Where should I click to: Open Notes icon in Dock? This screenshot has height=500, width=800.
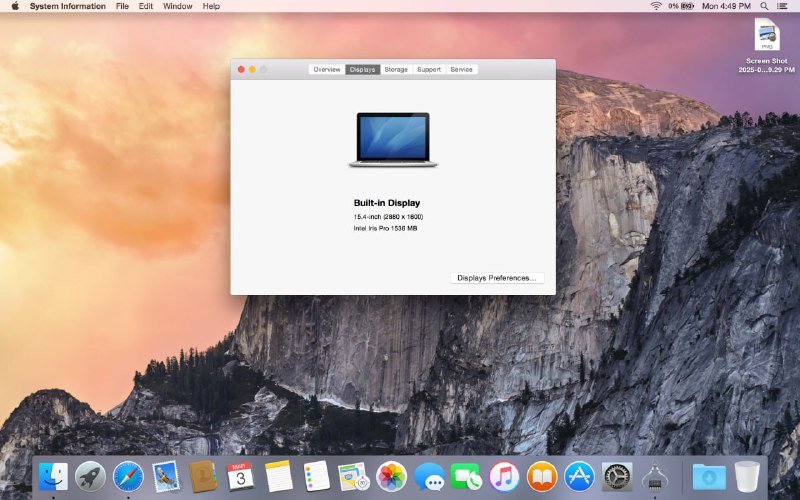[x=279, y=477]
